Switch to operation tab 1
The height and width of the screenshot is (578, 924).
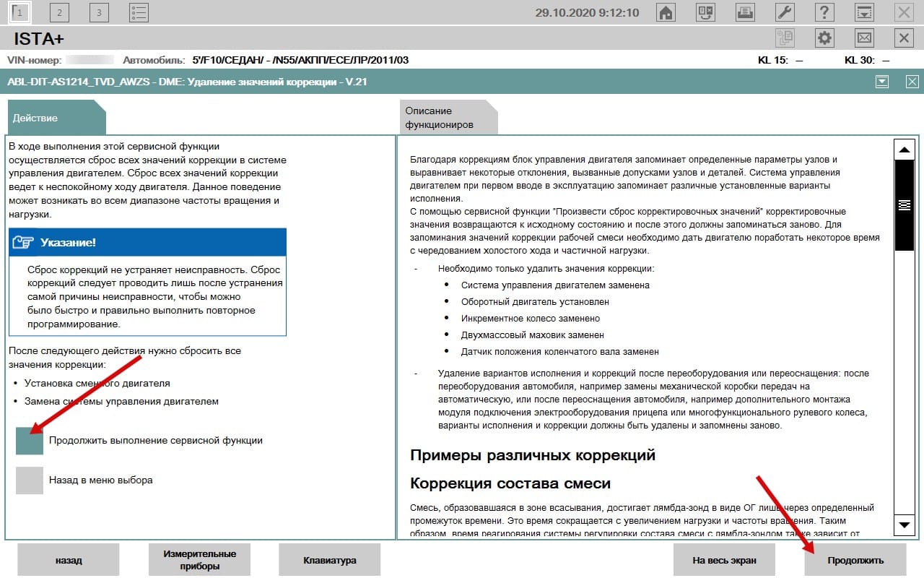pos(20,12)
